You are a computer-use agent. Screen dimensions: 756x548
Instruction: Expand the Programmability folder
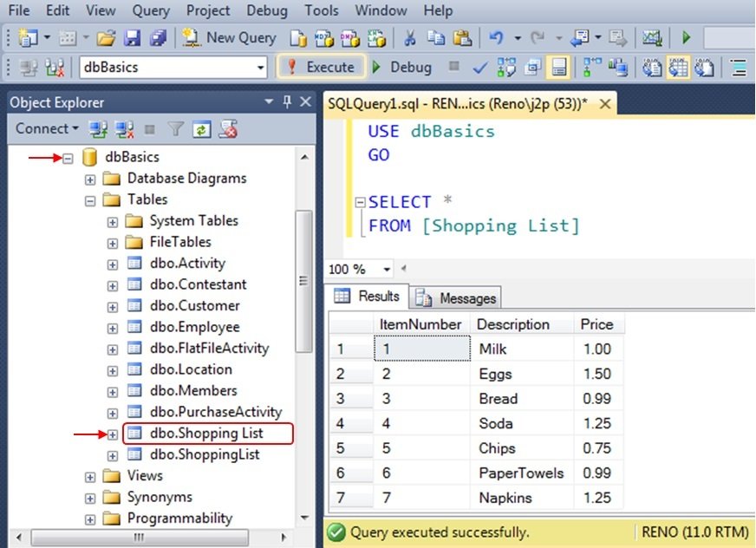coord(90,519)
